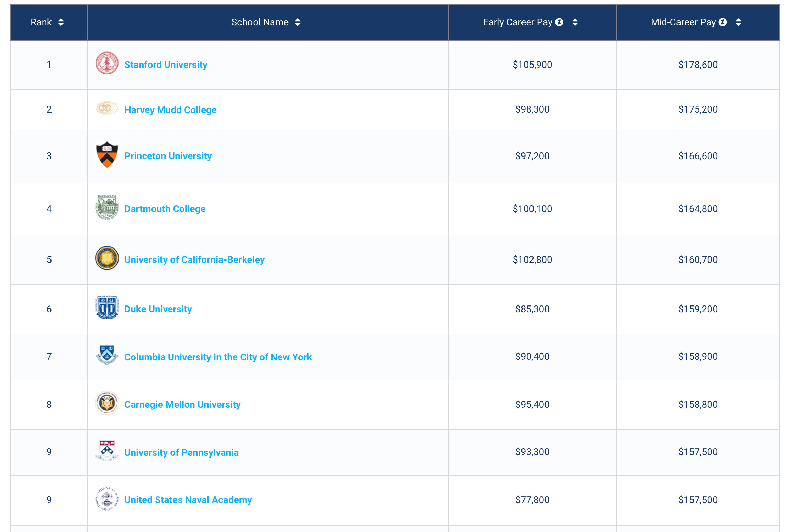Select Naval Academy's mid-career pay $157,500
The image size is (786, 532).
[x=698, y=500]
